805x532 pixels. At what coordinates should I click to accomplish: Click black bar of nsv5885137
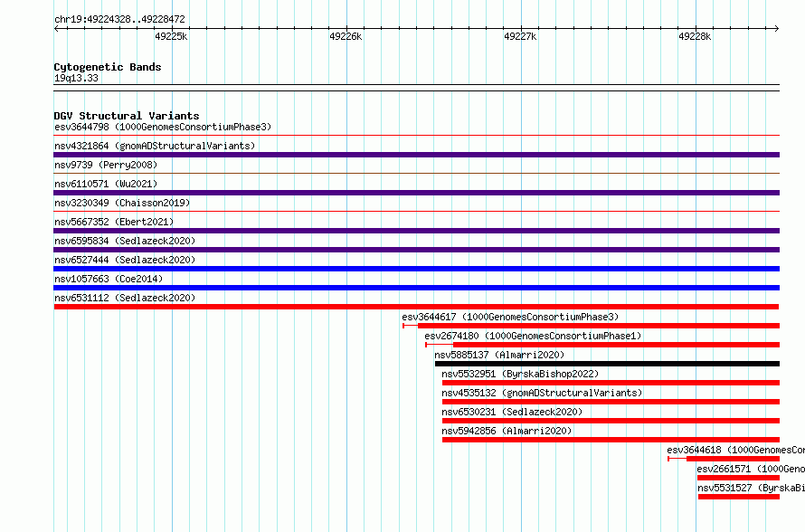(607, 364)
